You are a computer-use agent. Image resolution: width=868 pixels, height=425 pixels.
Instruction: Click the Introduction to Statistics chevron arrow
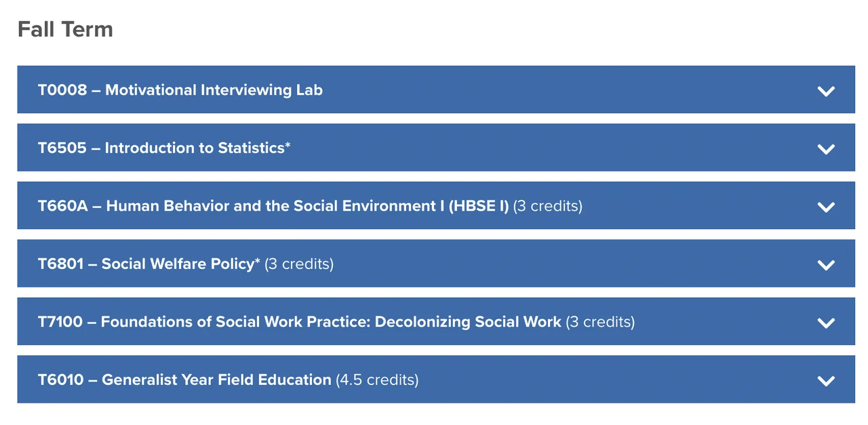coord(825,148)
